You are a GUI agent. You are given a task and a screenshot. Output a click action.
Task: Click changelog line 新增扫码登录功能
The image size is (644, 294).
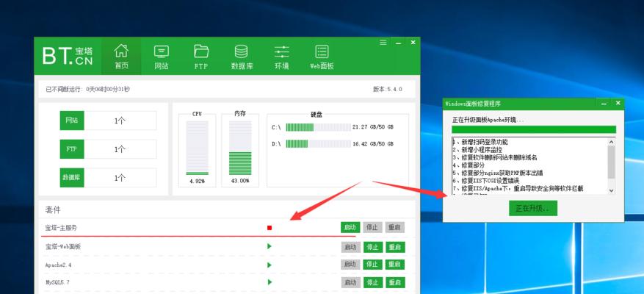click(480, 142)
